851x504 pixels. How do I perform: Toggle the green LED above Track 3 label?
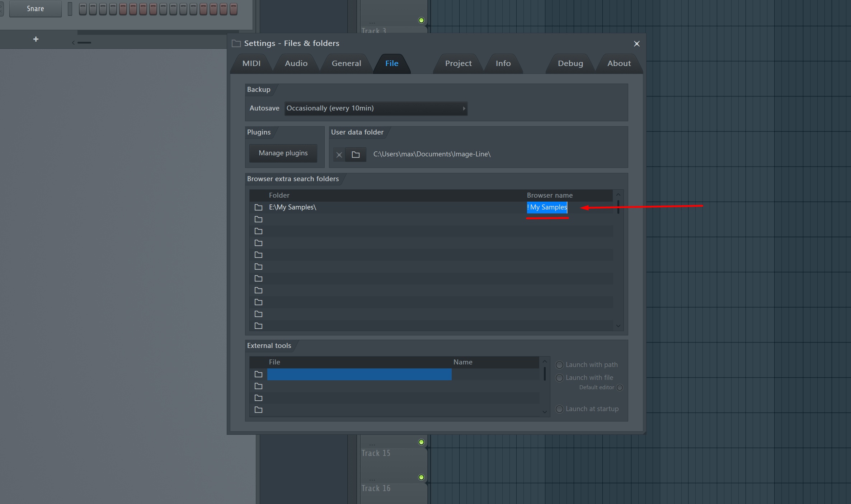(x=422, y=20)
